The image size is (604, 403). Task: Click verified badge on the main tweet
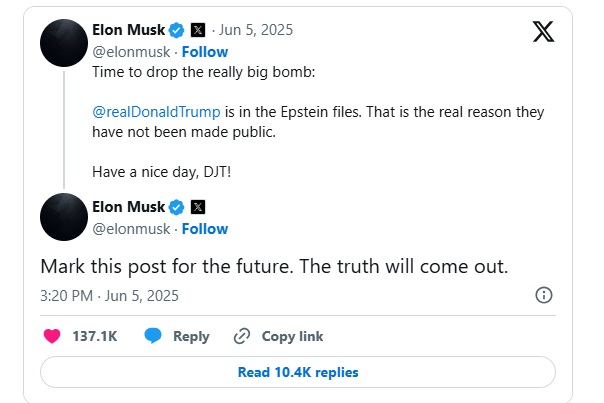177,208
